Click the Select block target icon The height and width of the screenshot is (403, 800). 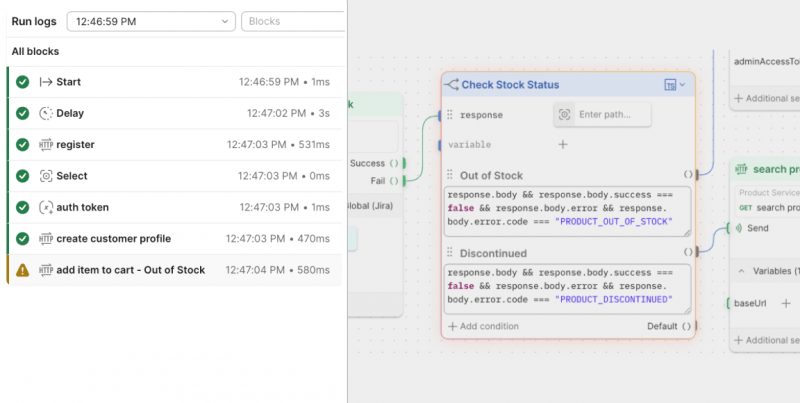pyautogui.click(x=46, y=176)
